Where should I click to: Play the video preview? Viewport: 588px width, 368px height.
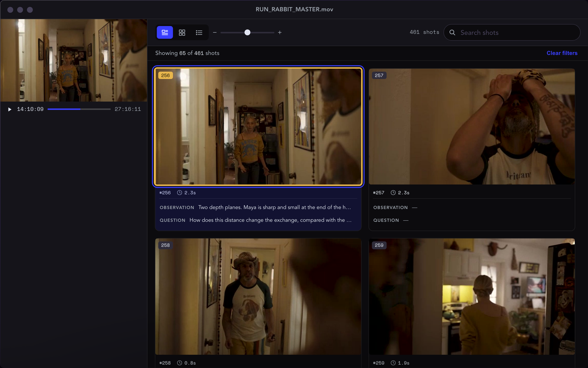[x=10, y=109]
